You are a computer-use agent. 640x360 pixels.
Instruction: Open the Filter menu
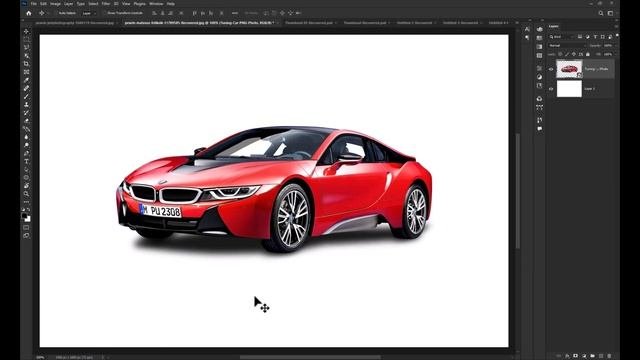106,4
